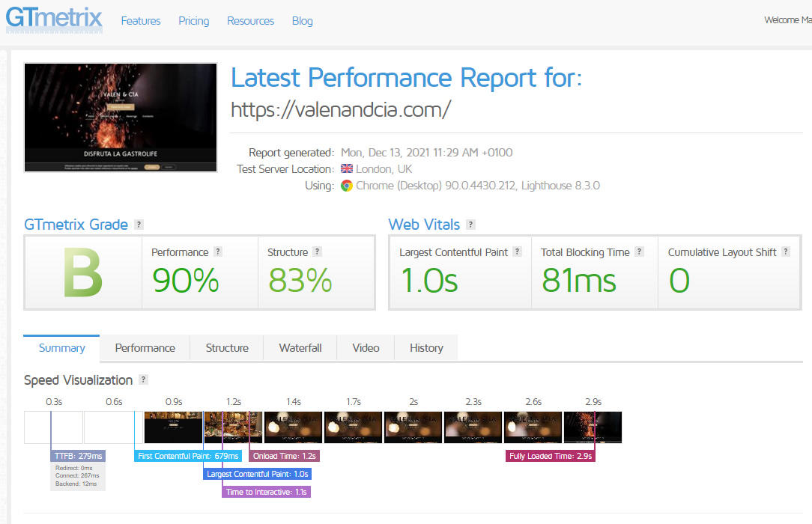Click the Largest Contentful Paint: 1.0s marker label

258,474
